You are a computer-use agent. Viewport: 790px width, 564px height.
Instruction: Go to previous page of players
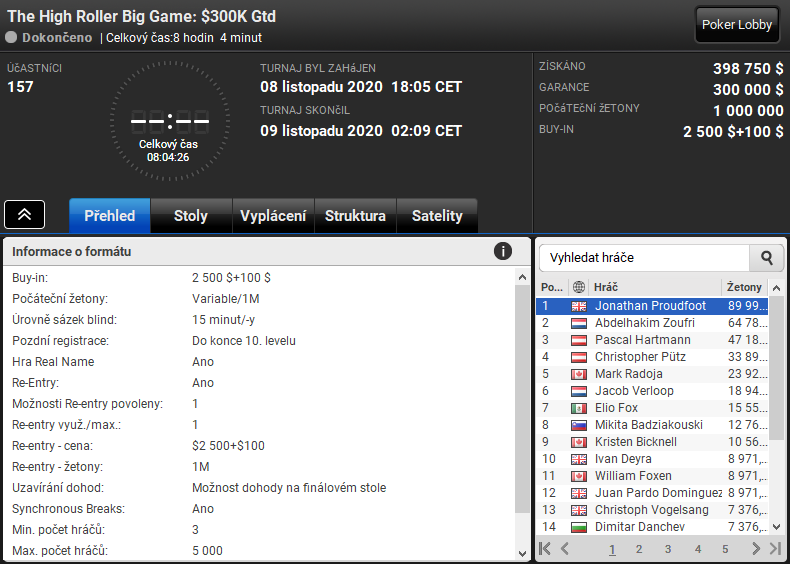[x=565, y=548]
